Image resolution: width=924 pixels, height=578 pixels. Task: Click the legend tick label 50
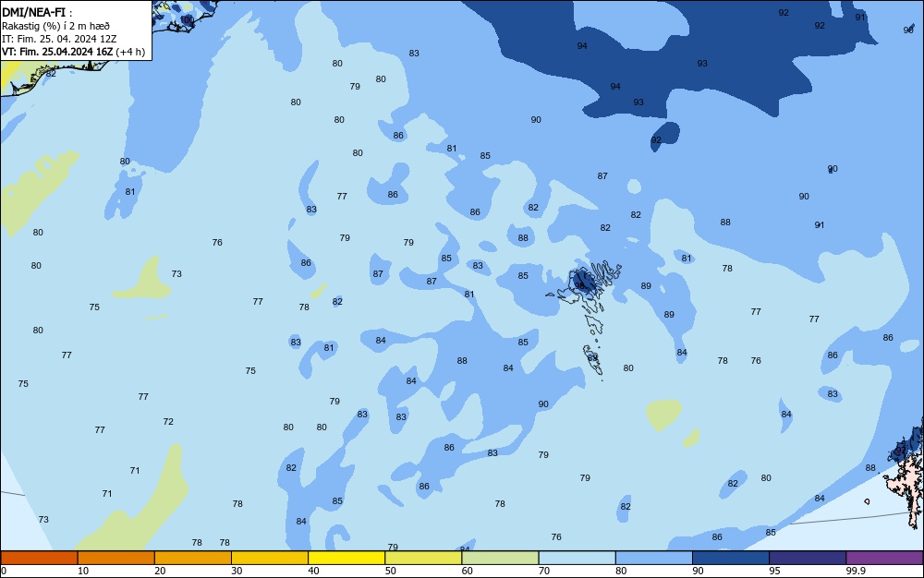coord(390,571)
